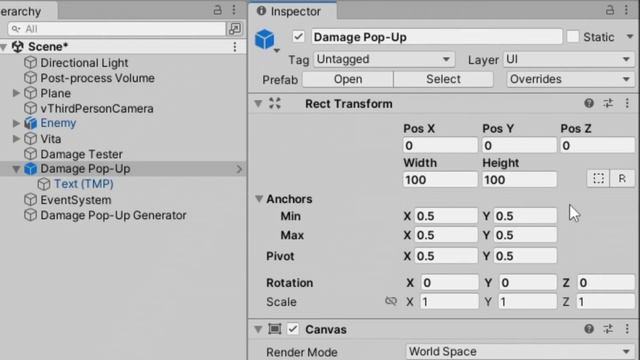
Task: Expand the Enemy object in Hierarchy
Action: pyautogui.click(x=16, y=123)
